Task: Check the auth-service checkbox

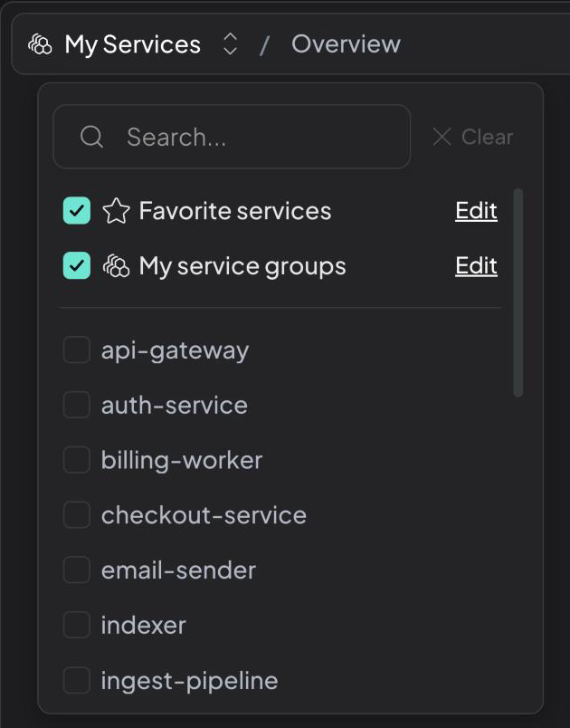Action: click(x=77, y=405)
